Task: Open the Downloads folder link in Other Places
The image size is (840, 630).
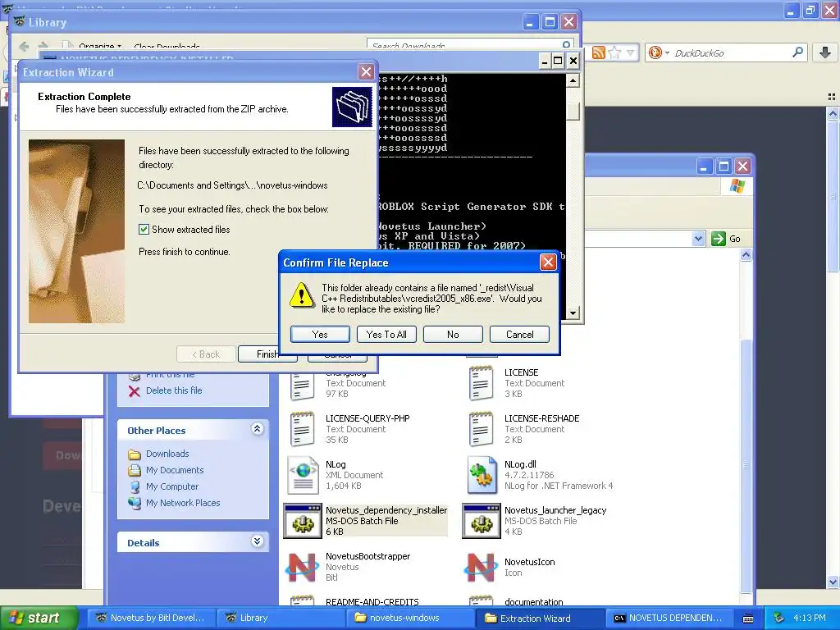Action: click(x=167, y=454)
